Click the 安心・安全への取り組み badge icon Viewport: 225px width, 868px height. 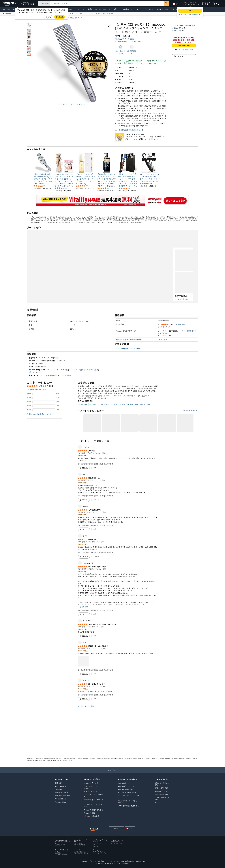(x=120, y=47)
